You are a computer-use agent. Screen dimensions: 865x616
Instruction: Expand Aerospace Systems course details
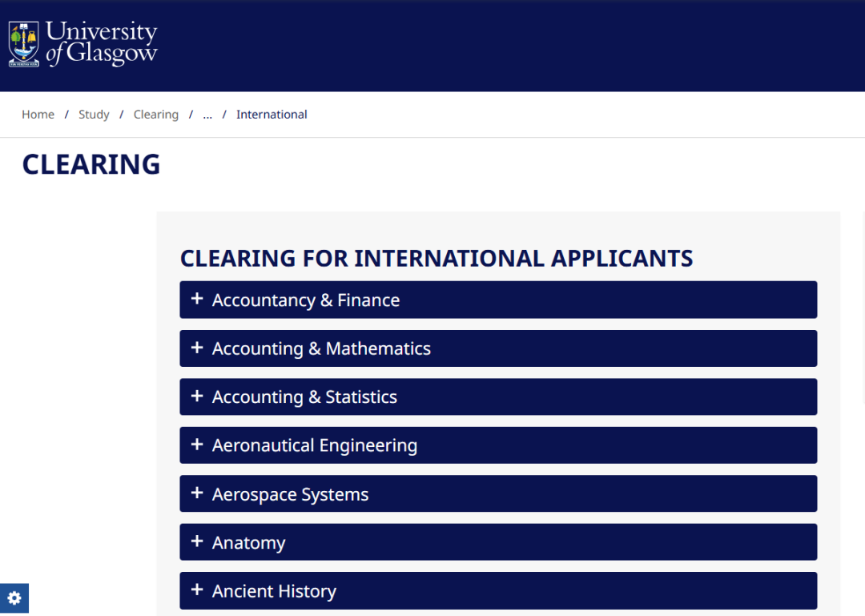[498, 494]
